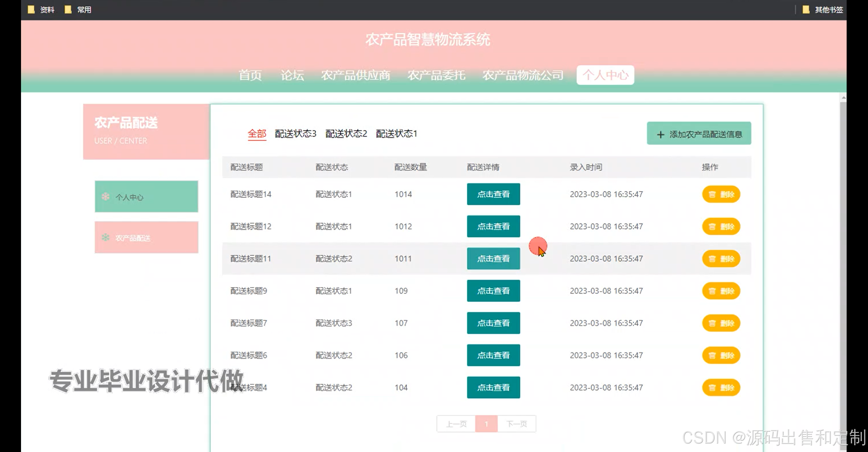Open the 常用 bookmark folder

(78, 10)
